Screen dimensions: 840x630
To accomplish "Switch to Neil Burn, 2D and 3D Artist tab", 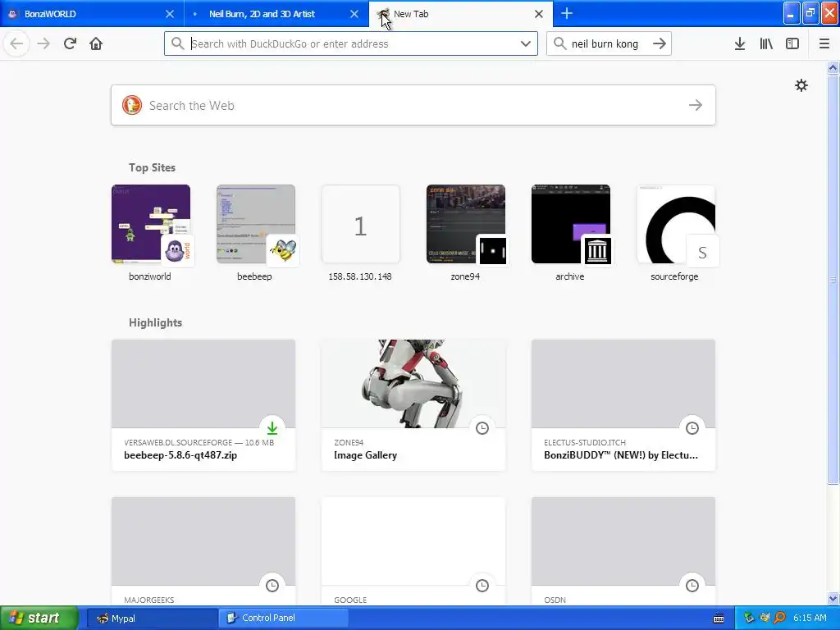I will pos(276,14).
